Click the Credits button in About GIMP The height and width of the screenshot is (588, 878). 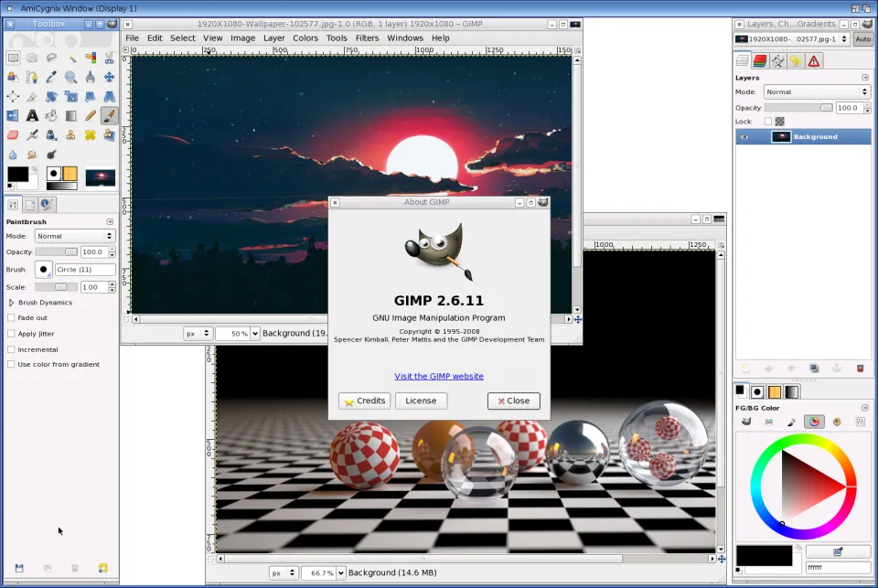(x=364, y=401)
